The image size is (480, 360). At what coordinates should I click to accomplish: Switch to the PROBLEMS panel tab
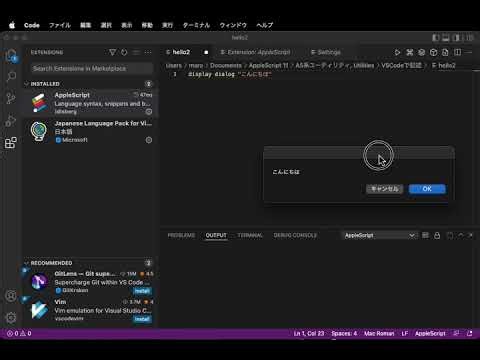[x=181, y=235]
